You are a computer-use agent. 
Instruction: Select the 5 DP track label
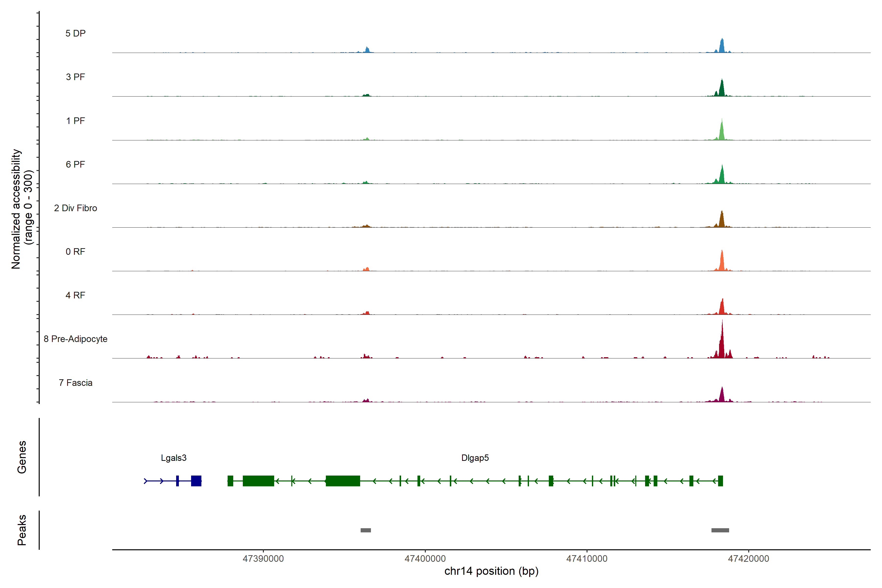(x=75, y=33)
